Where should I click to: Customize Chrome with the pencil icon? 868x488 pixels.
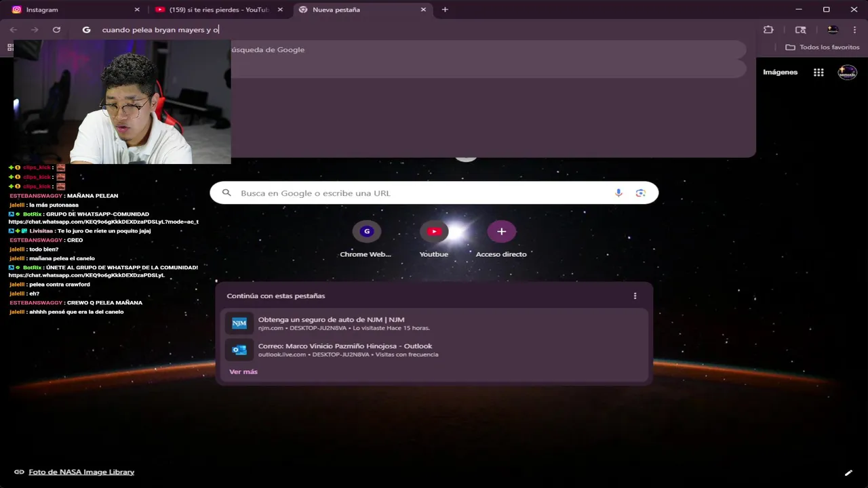tap(848, 472)
